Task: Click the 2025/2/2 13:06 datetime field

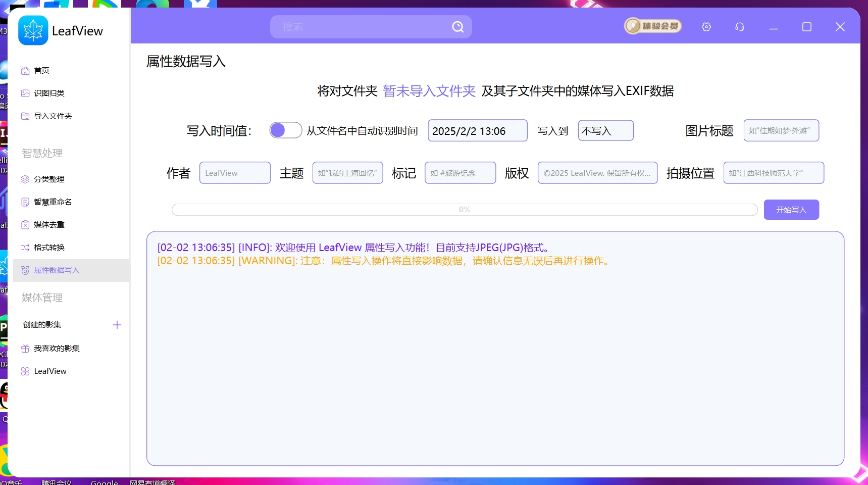Action: pos(478,131)
